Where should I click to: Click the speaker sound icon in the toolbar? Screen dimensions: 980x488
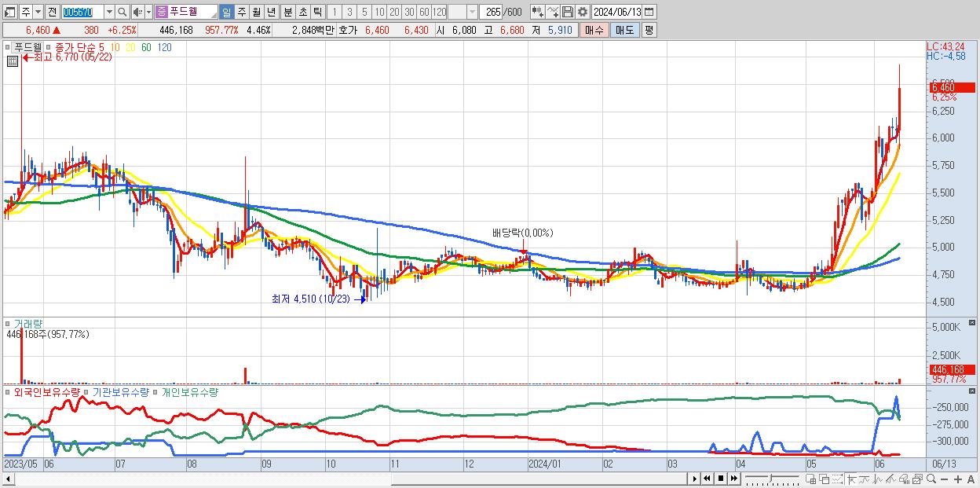click(x=138, y=12)
